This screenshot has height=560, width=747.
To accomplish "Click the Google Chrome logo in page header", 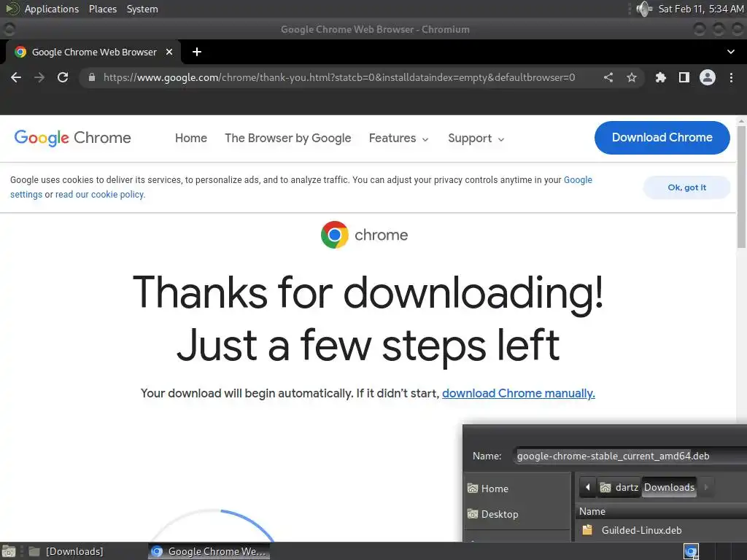I will click(72, 138).
